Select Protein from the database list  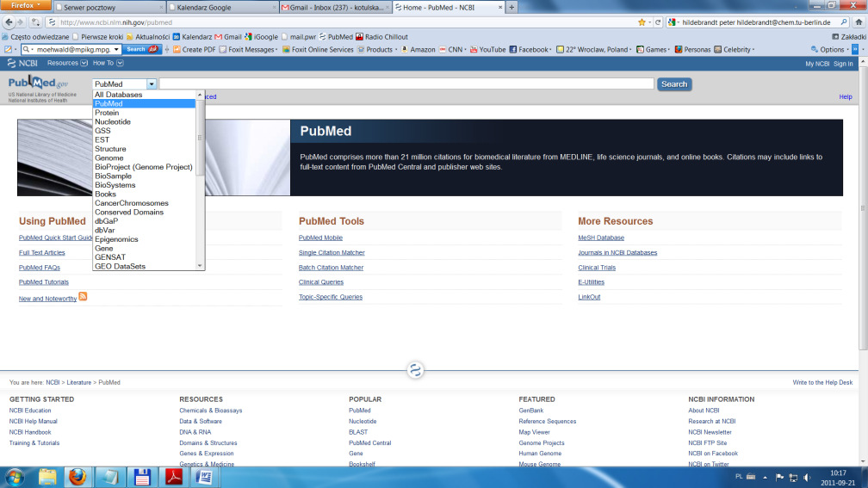coord(145,113)
